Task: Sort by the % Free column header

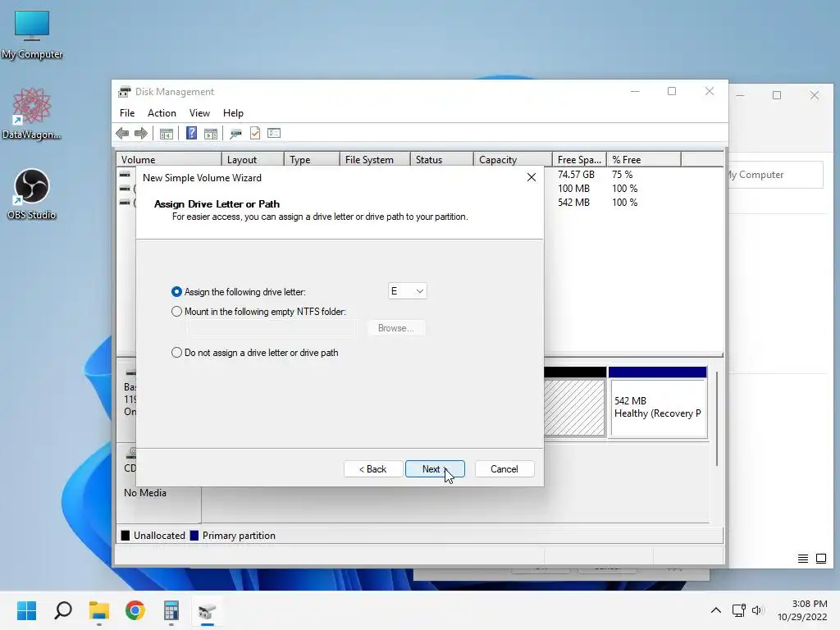Action: [644, 160]
